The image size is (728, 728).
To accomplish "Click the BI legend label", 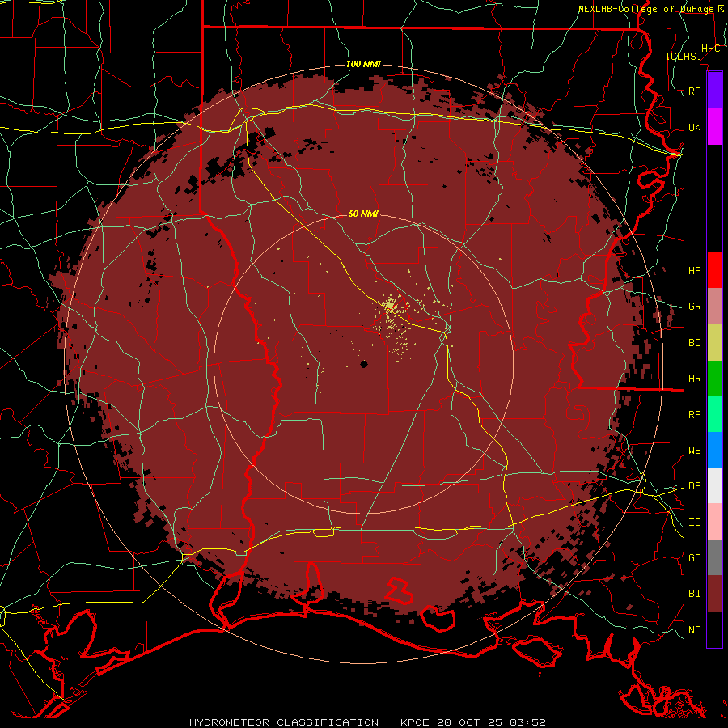I will (695, 594).
